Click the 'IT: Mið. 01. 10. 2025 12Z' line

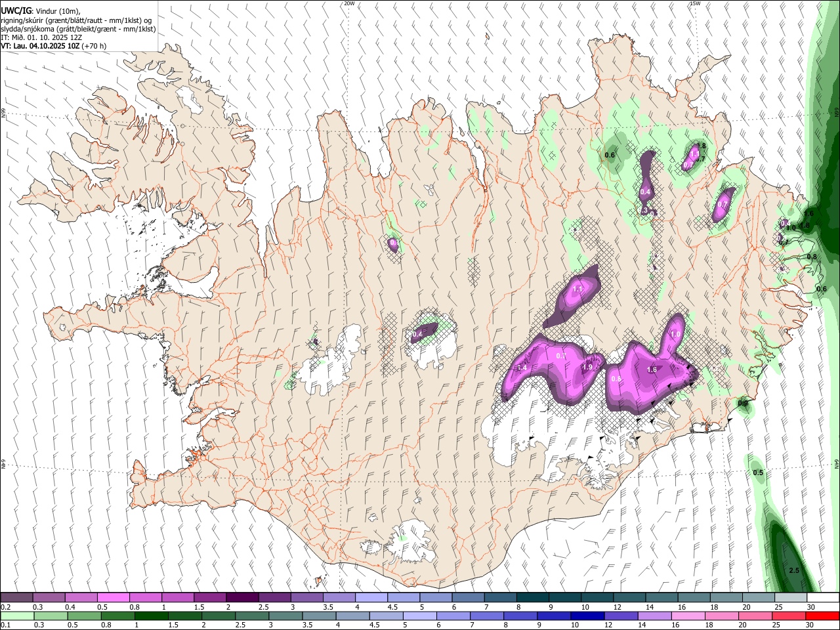coord(41,37)
